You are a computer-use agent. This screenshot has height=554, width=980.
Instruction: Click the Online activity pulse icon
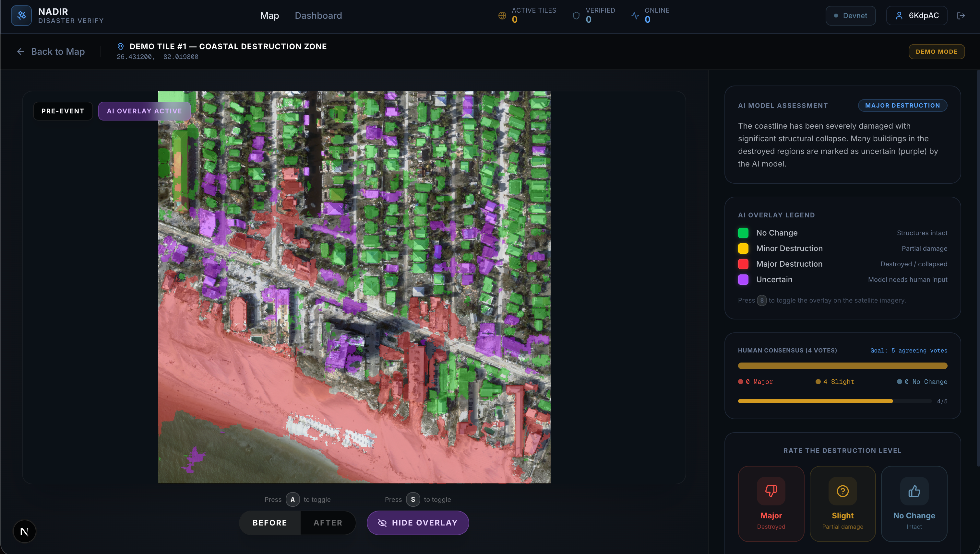point(635,16)
